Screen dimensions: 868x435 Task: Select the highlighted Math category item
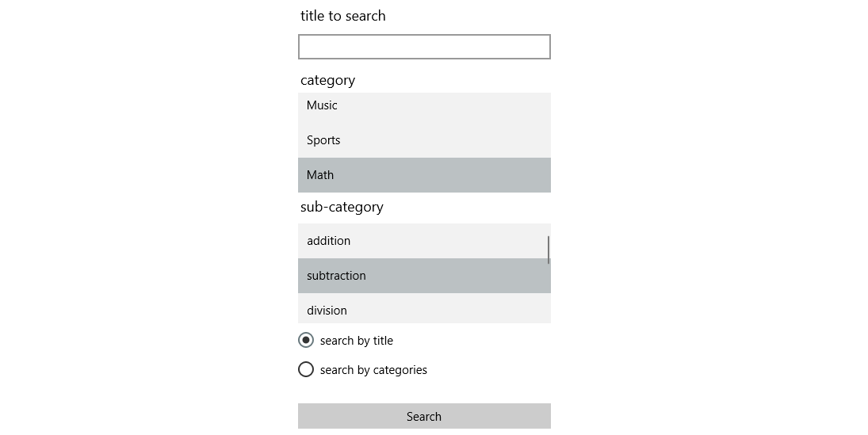424,175
